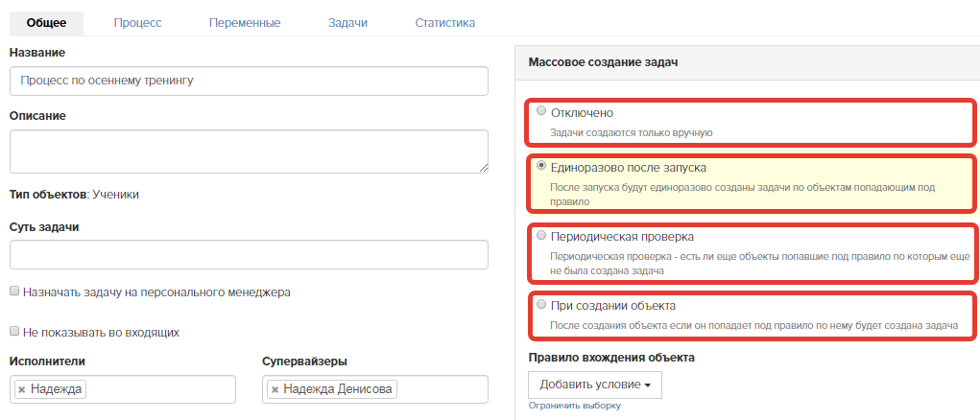Click the Ограничить выборку link

(x=575, y=406)
